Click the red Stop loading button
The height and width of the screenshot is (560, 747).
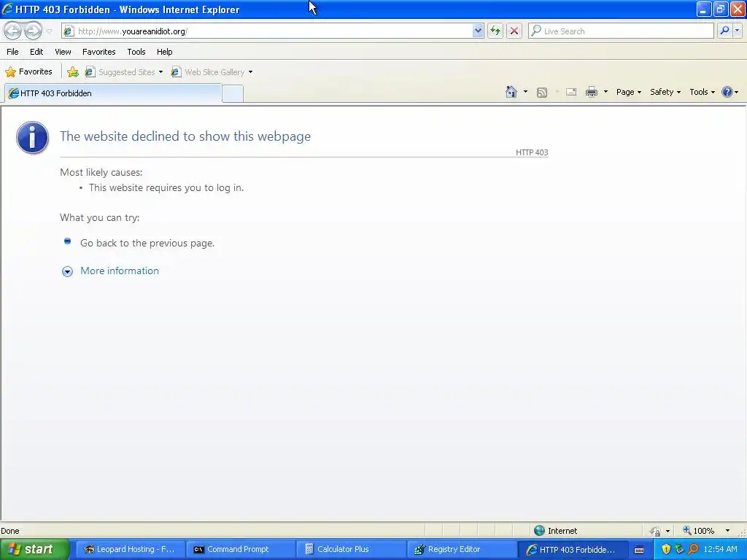pyautogui.click(x=514, y=31)
